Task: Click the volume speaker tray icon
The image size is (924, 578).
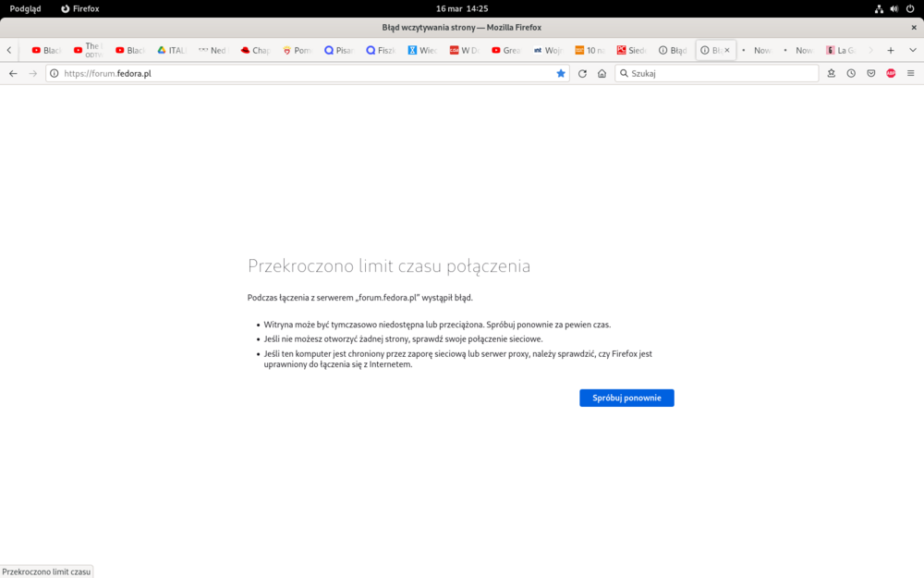Action: pyautogui.click(x=894, y=9)
